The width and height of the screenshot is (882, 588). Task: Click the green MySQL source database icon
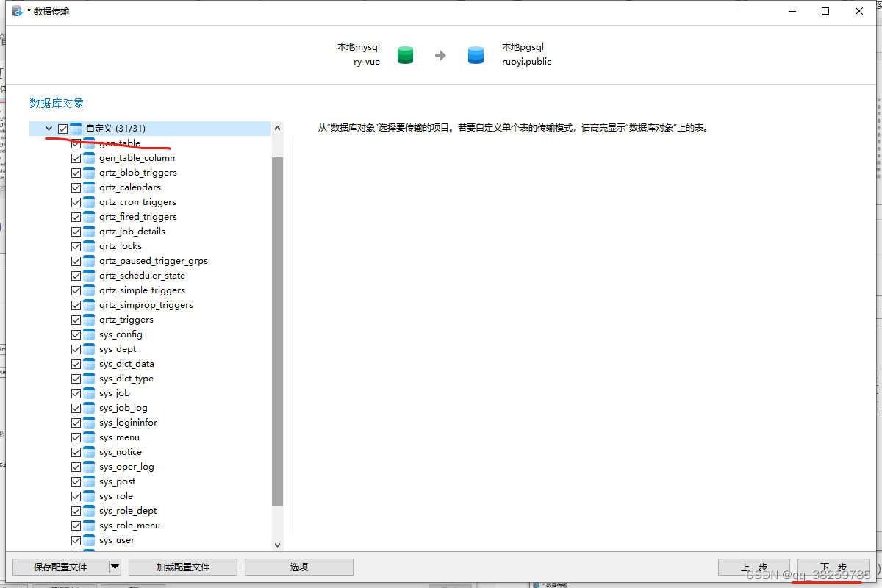[405, 55]
